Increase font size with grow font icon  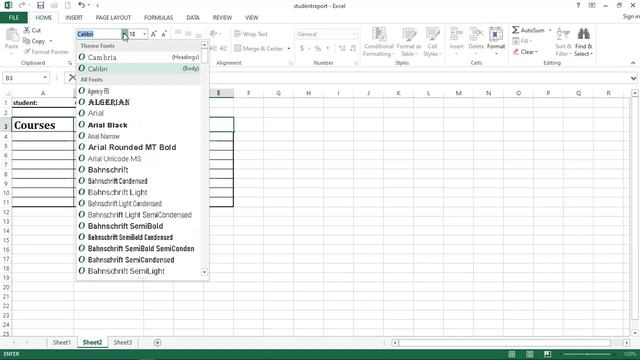153,34
